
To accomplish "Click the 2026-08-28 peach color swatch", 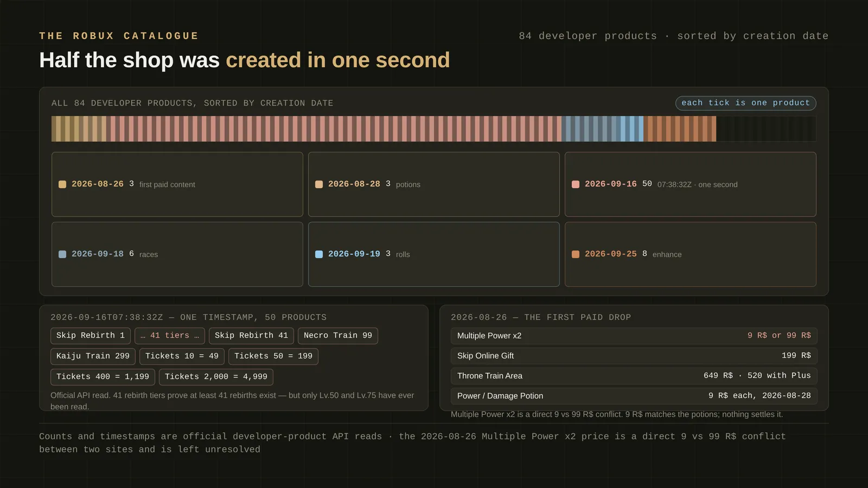I will [x=319, y=184].
